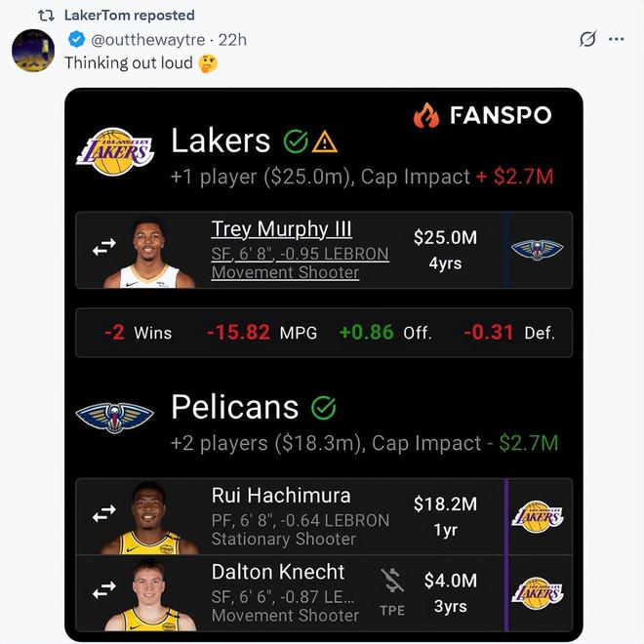The width and height of the screenshot is (644, 644).
Task: Click the Lakers team logo in the header
Action: click(x=116, y=151)
